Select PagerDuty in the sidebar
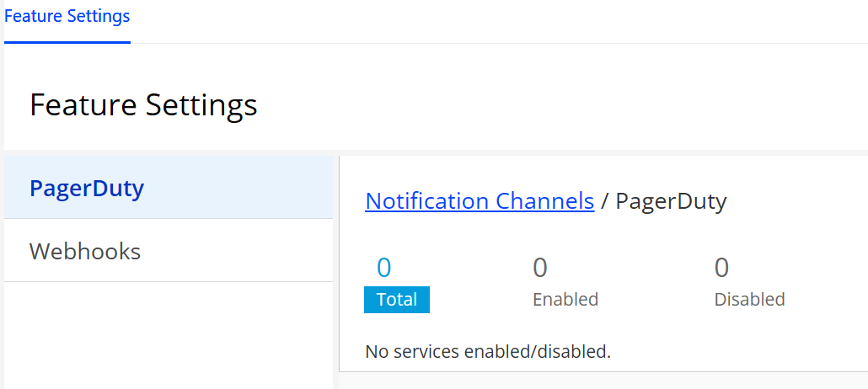The width and height of the screenshot is (868, 389). (87, 188)
